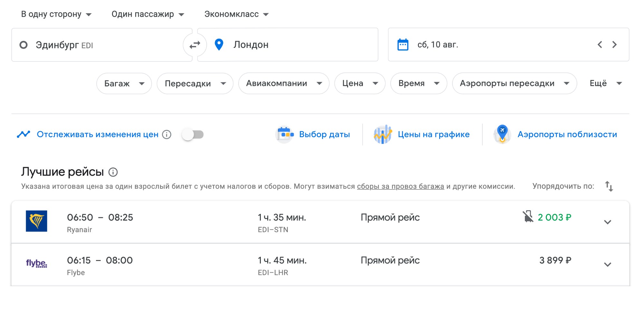Expand the Ryanair flight details

(607, 222)
